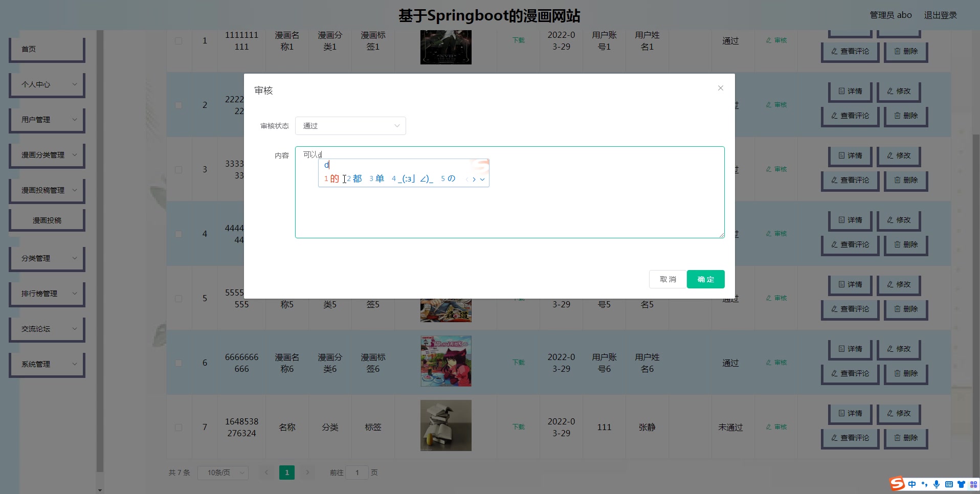The width and height of the screenshot is (980, 494).
Task: Click the page jump input field
Action: [x=357, y=473]
